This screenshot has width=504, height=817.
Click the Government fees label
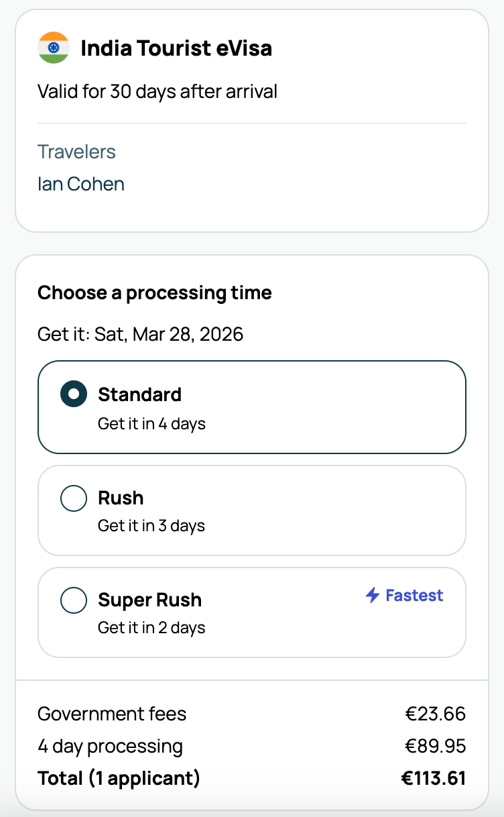coord(112,714)
